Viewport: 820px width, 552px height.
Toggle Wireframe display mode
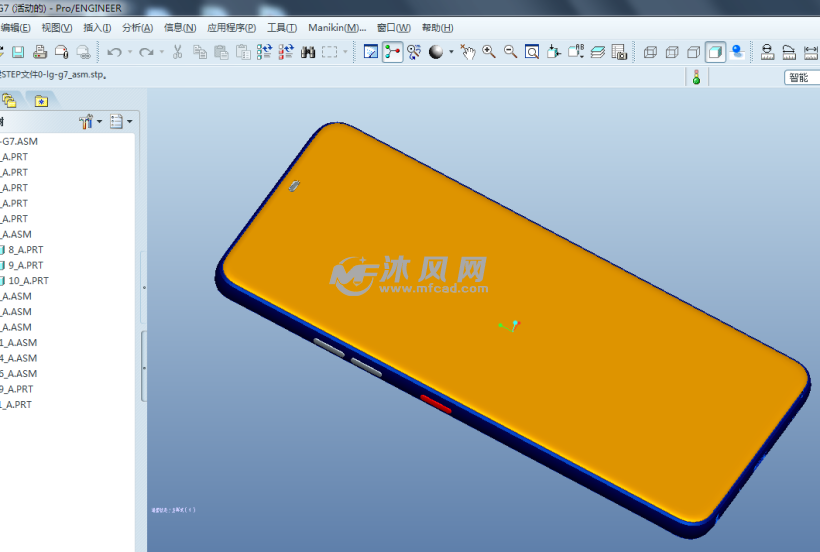(x=650, y=52)
